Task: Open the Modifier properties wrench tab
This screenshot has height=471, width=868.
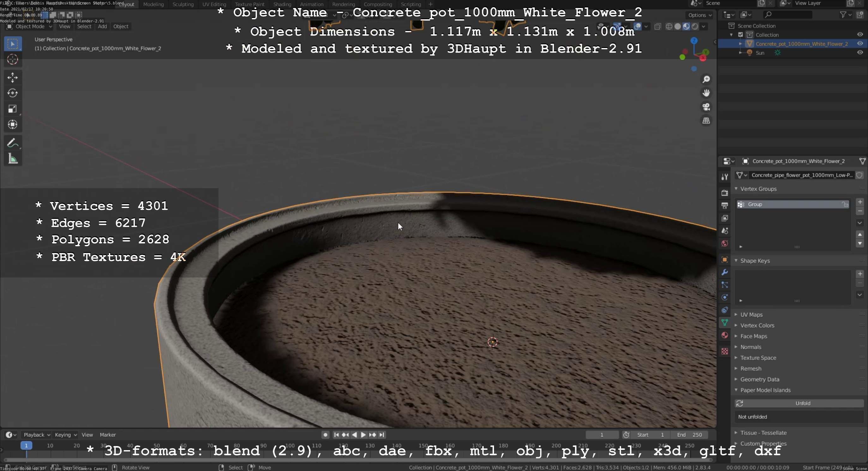Action: pos(725,272)
